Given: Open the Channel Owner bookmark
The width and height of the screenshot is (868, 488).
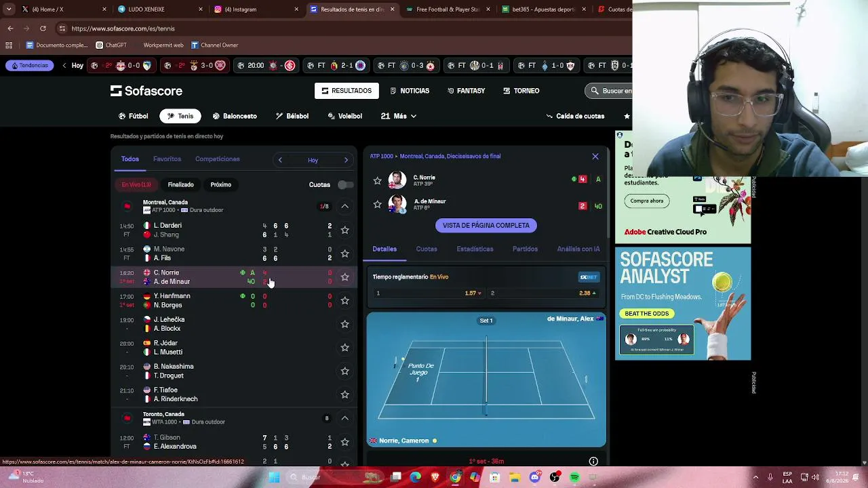Looking at the screenshot, I should 214,45.
